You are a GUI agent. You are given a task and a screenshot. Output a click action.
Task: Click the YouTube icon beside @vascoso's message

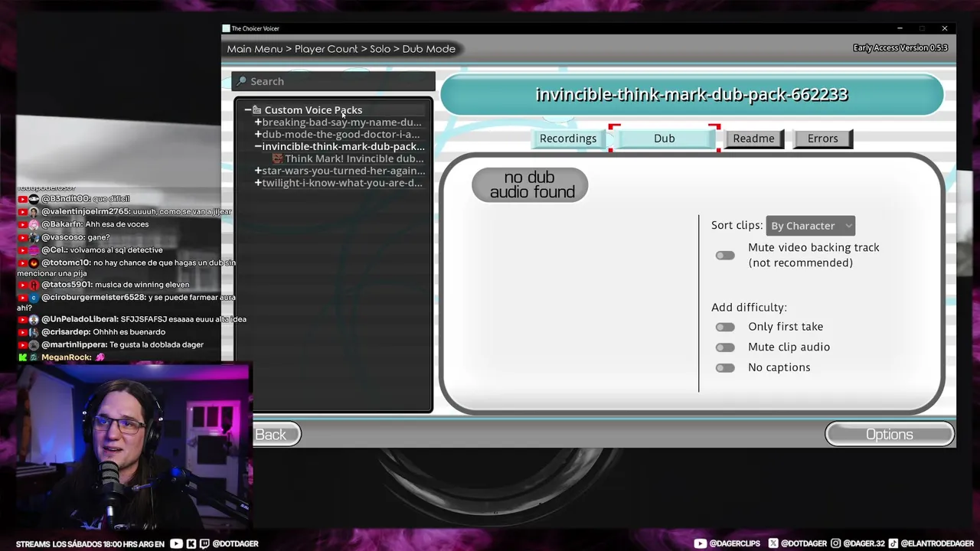coord(23,237)
